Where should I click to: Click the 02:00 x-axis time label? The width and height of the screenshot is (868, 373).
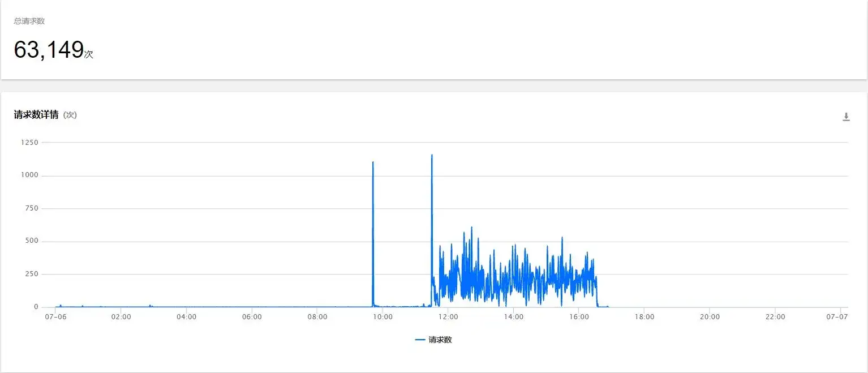coord(121,317)
